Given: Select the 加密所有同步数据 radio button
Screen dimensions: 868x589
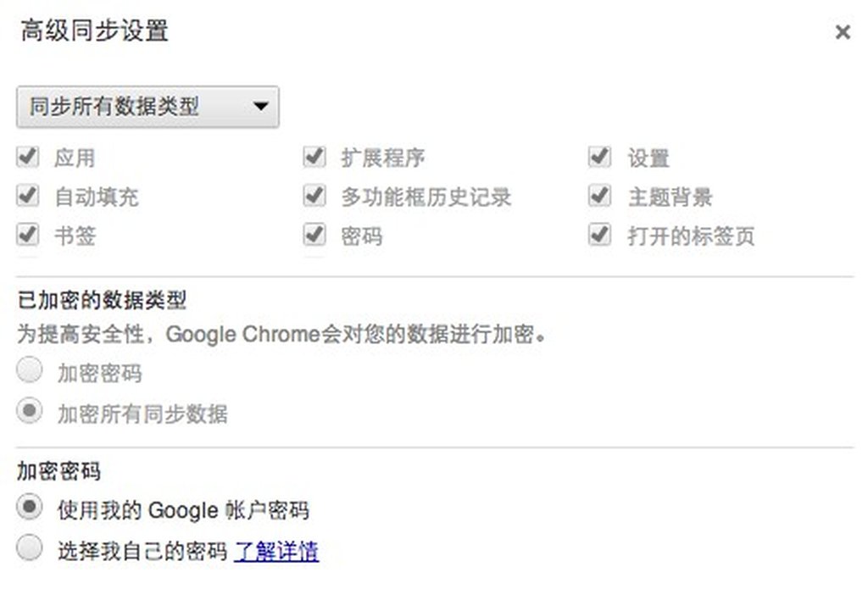Looking at the screenshot, I should point(30,412).
